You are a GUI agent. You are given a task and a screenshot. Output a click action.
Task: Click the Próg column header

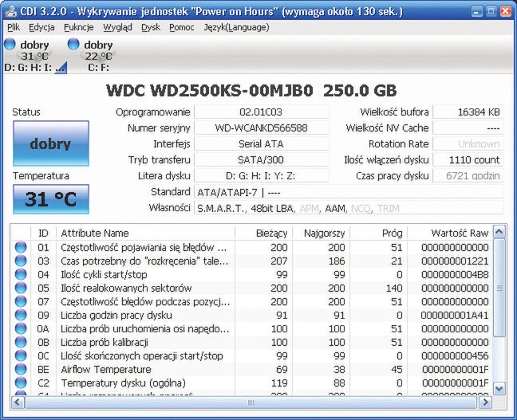tap(378, 233)
